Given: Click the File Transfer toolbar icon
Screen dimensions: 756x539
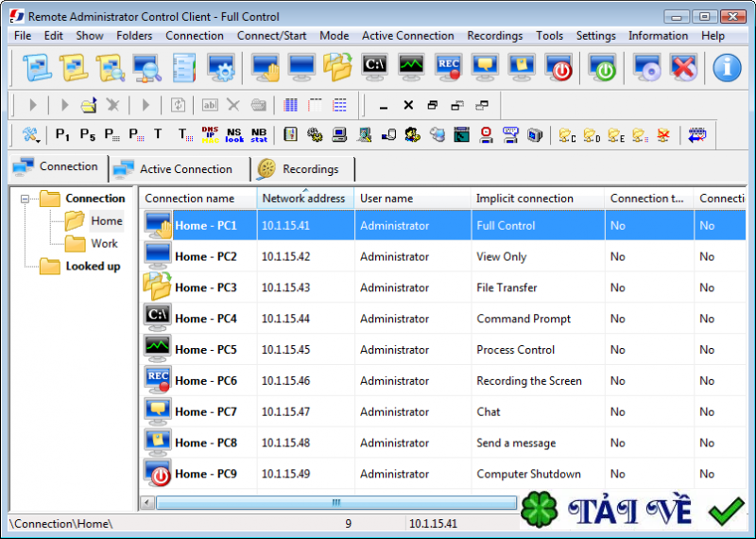Looking at the screenshot, I should [337, 68].
